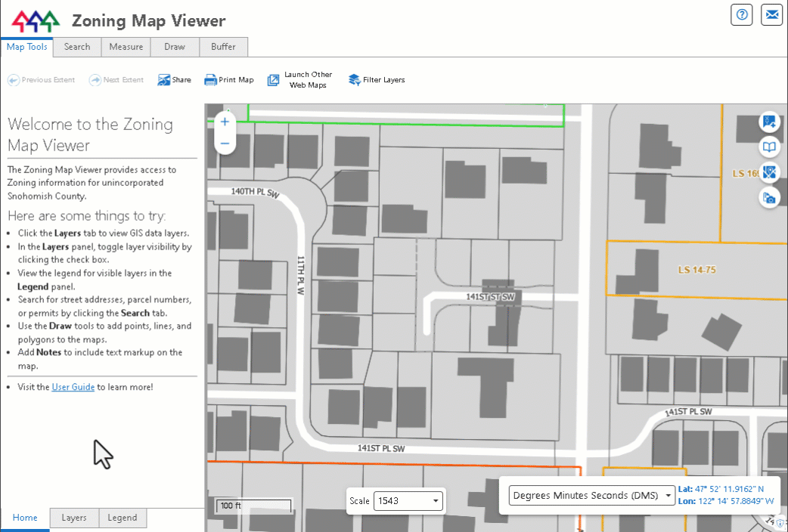Image resolution: width=788 pixels, height=532 pixels.
Task: Click Launch Other Web Maps
Action: 300,80
